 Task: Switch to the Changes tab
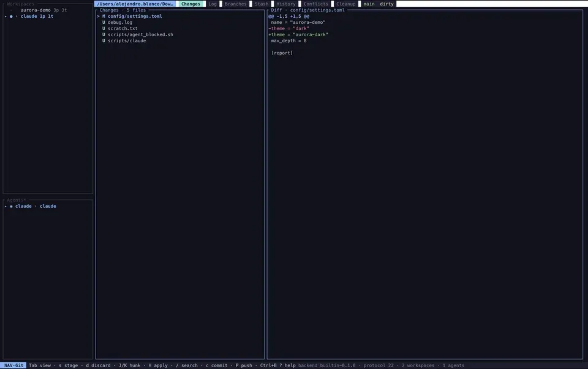[190, 4]
